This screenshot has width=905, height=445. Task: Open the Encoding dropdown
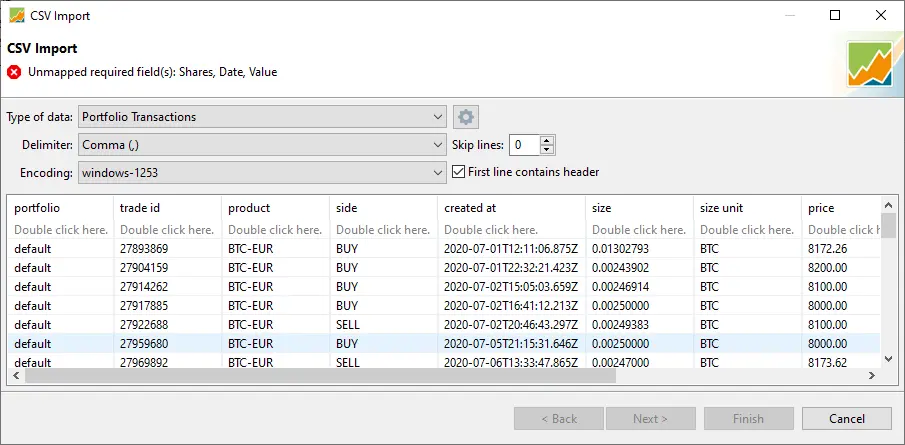[x=262, y=173]
